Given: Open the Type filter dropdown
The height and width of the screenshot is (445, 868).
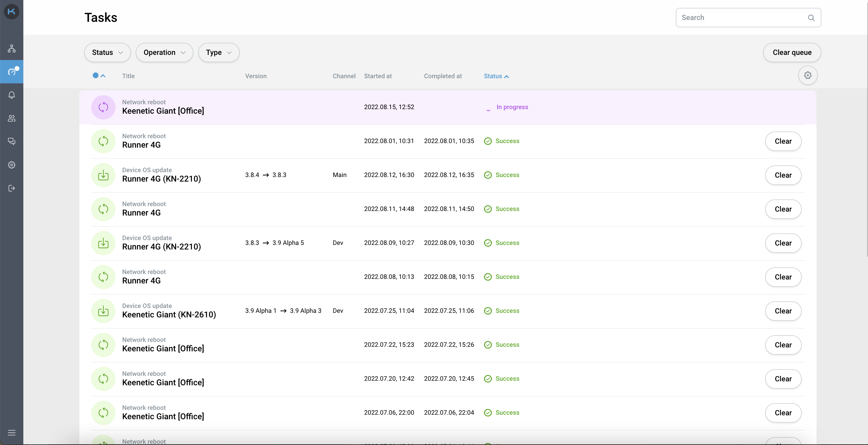Looking at the screenshot, I should 219,52.
